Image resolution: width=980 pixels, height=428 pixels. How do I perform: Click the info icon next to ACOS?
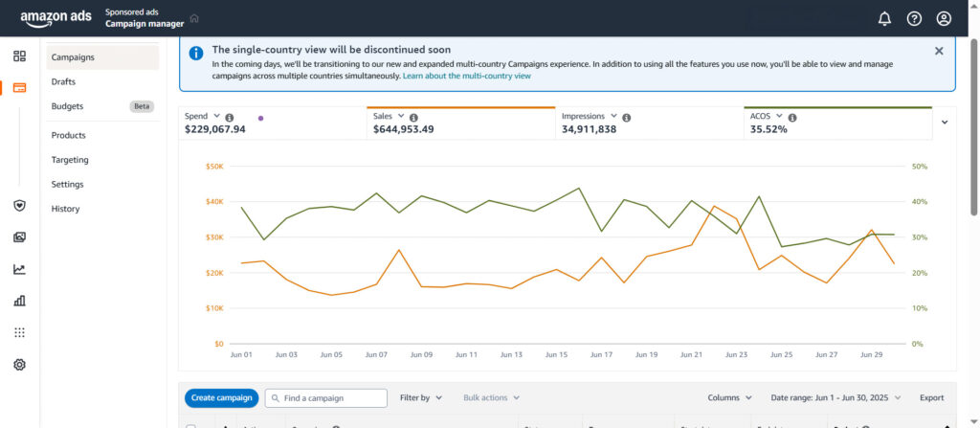(792, 118)
